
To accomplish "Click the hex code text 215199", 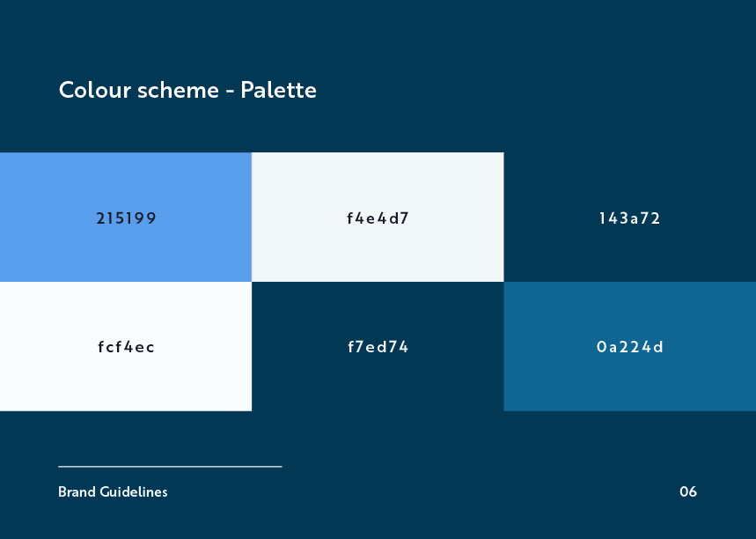I will (x=126, y=218).
